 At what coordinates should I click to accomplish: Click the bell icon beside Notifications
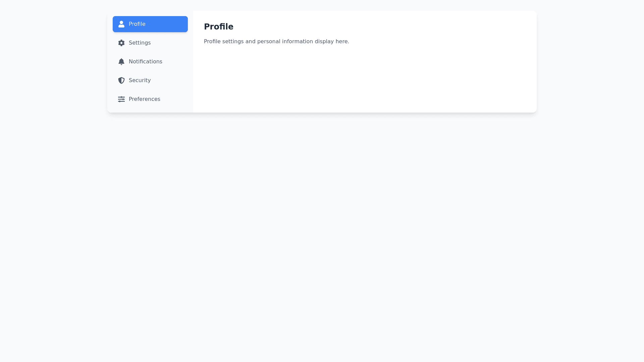tap(121, 62)
